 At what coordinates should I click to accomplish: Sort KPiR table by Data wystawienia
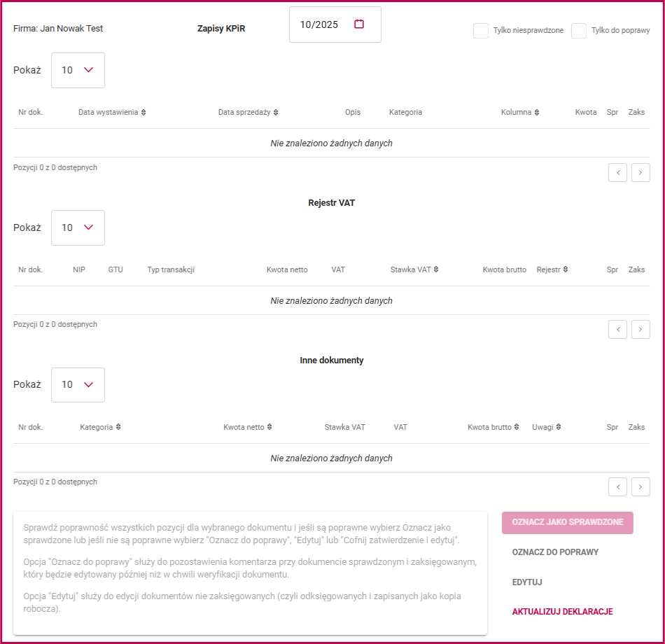pos(112,113)
